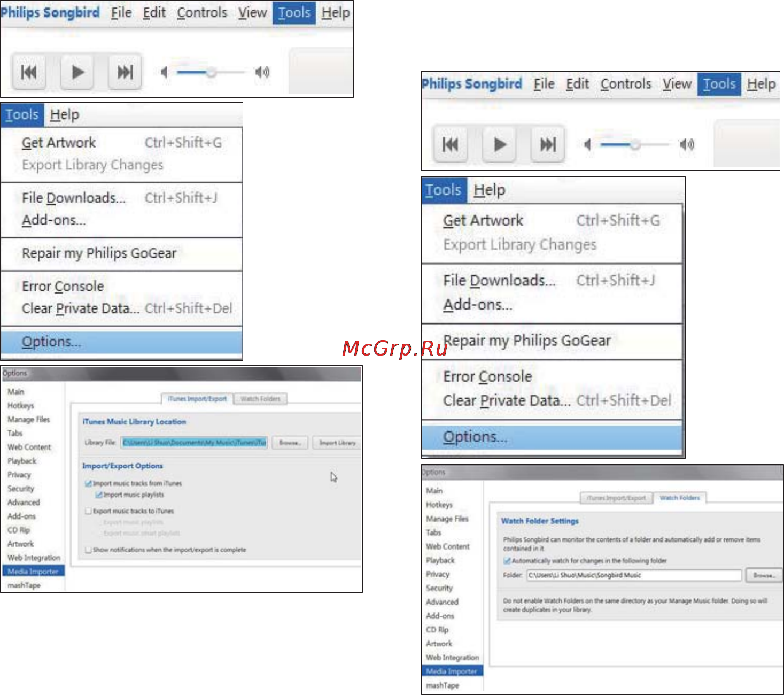Toggle Import music playlists checkbox
Viewport: 784px width, 695px height.
point(98,495)
